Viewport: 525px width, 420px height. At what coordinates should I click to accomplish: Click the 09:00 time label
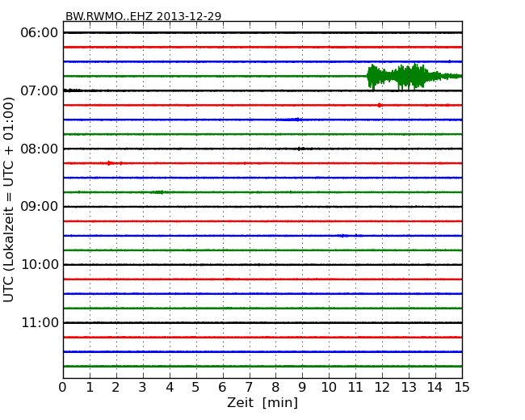click(40, 207)
